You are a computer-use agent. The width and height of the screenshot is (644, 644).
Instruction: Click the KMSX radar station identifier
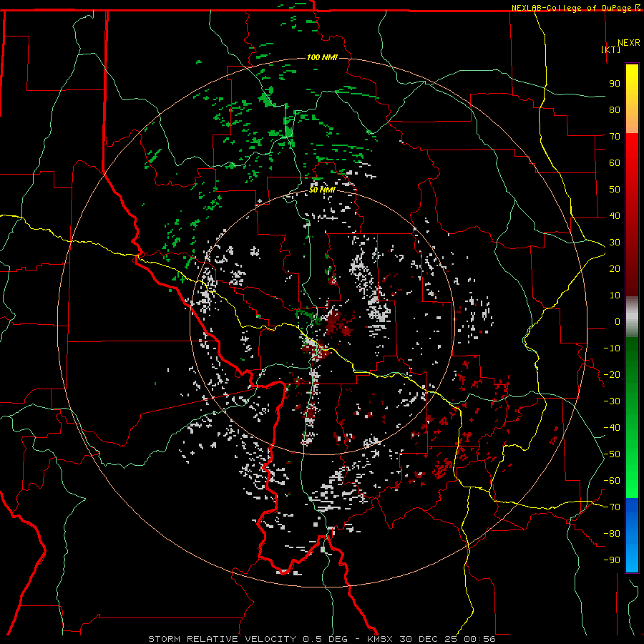point(380,639)
